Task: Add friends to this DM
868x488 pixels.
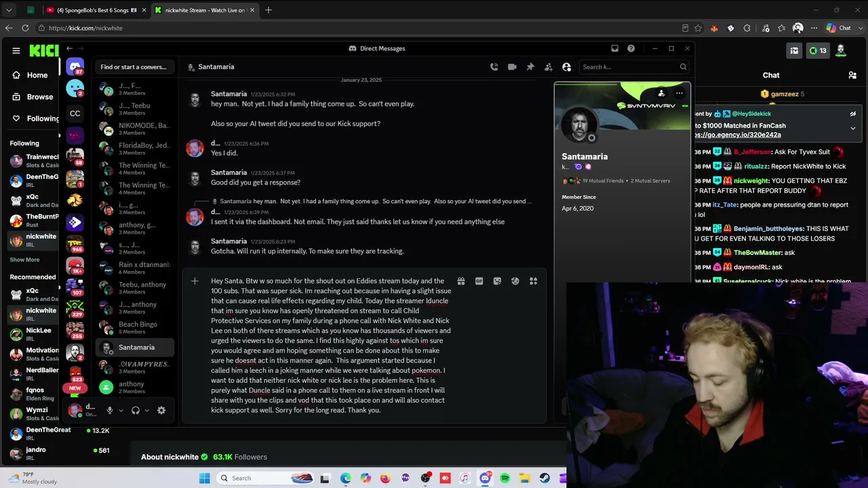Action: 549,67
